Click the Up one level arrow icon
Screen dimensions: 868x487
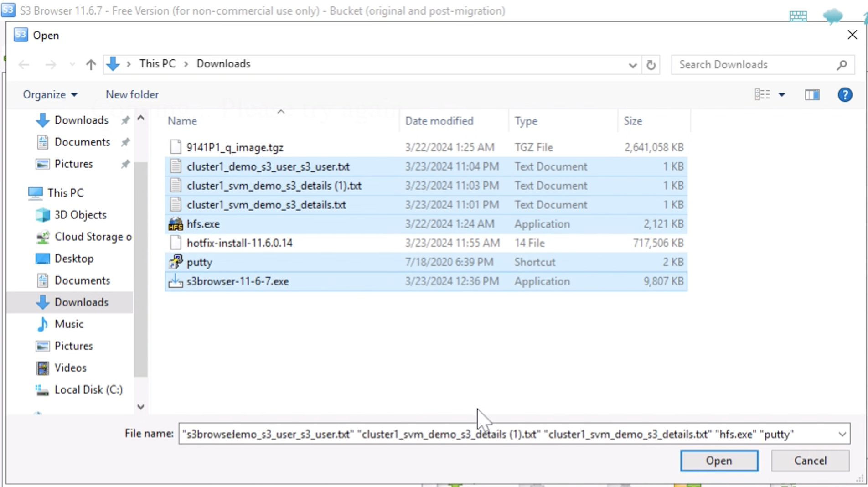pyautogui.click(x=91, y=65)
